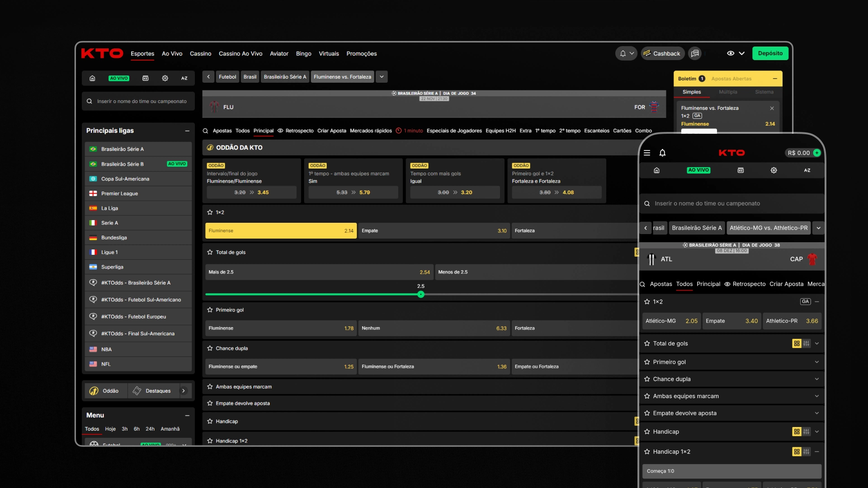Open mobile notifications bell
The image size is (868, 488).
coord(662,153)
